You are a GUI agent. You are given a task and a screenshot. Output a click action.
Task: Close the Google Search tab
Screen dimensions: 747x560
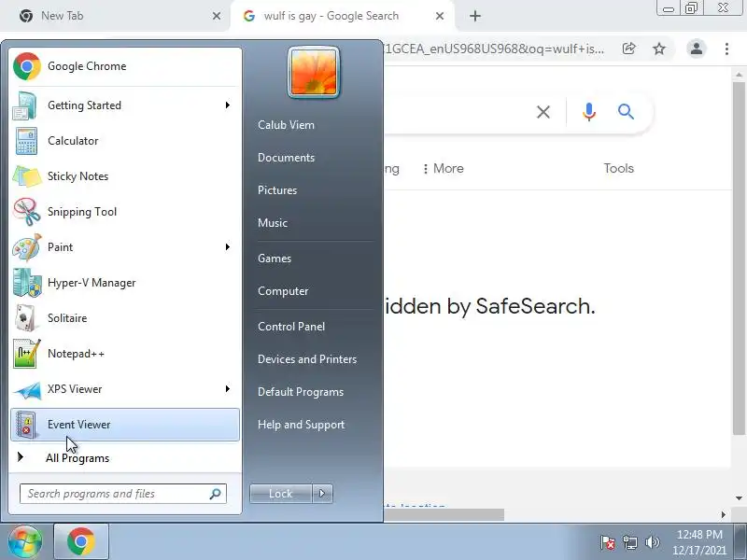tap(440, 16)
